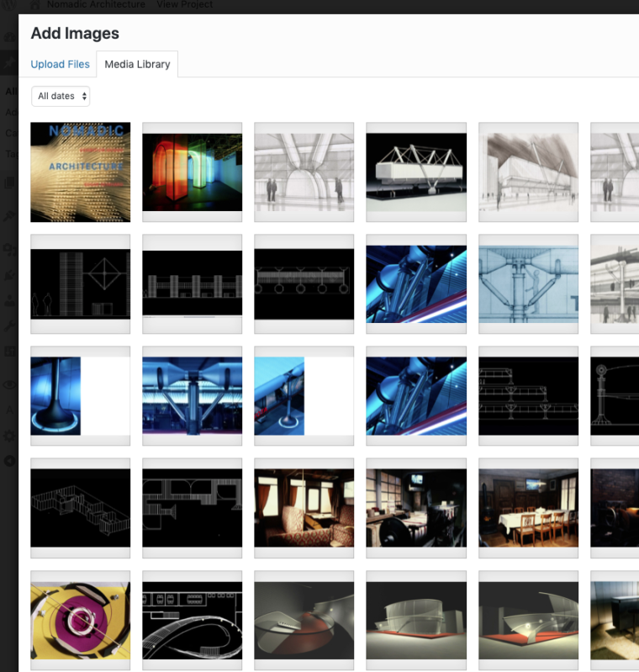Screen dimensions: 639x672
Task: Select the rainbow-colored arches image
Action: pyautogui.click(x=193, y=172)
